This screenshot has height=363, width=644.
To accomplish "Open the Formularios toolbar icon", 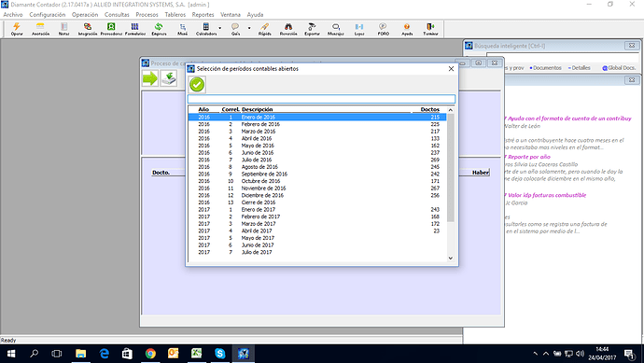I will pos(135,29).
